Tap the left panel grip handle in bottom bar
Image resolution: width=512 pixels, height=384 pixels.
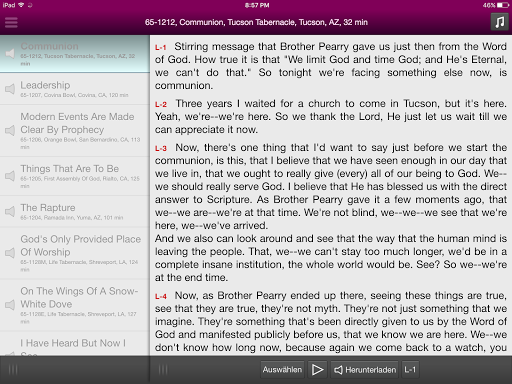13,370
